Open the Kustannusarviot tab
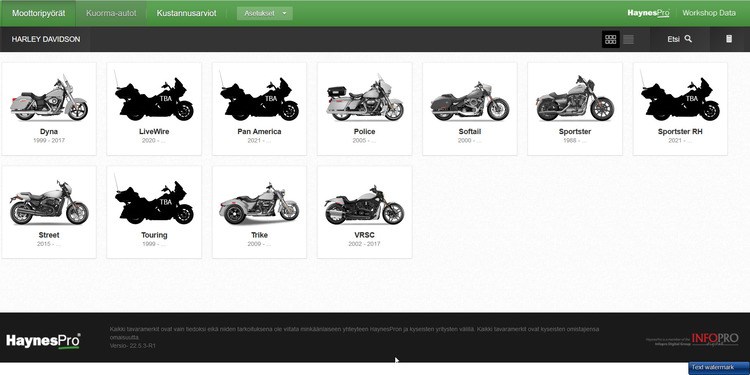 (186, 13)
